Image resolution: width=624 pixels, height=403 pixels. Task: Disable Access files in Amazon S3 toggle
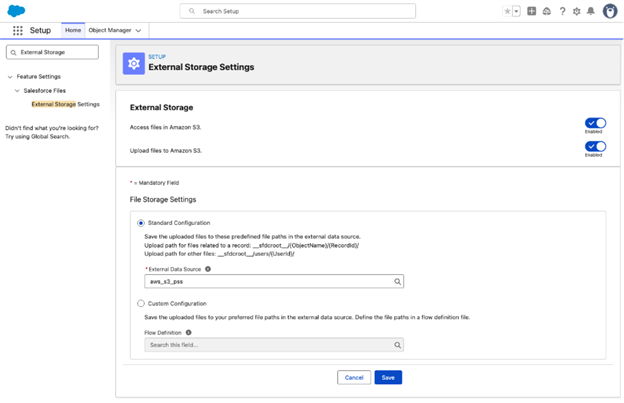[595, 124]
